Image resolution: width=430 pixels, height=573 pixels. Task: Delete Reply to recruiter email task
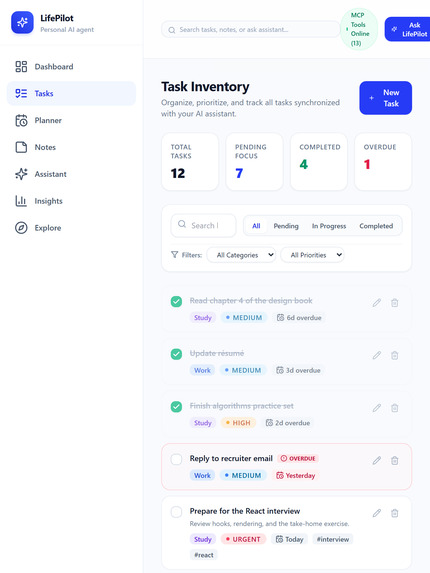(x=395, y=460)
